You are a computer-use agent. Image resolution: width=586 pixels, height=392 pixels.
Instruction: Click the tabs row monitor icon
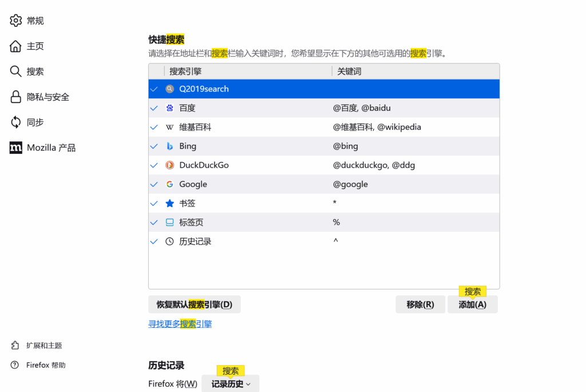169,223
